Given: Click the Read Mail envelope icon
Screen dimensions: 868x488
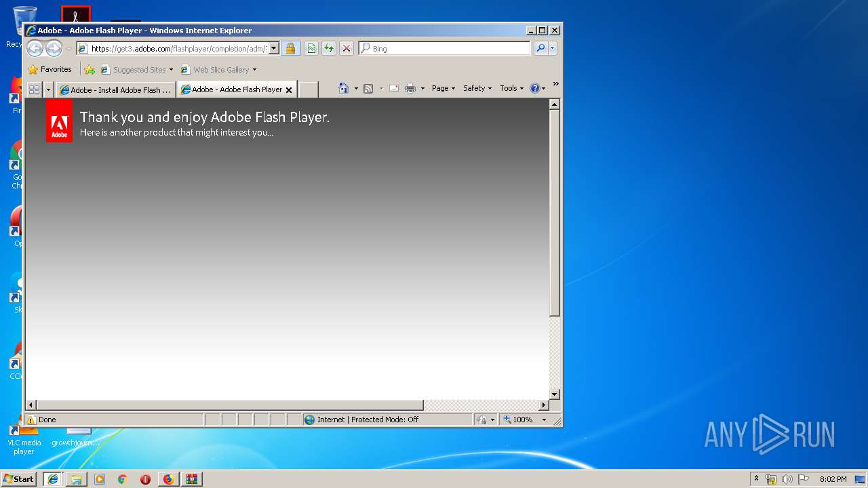Looking at the screenshot, I should [x=393, y=88].
